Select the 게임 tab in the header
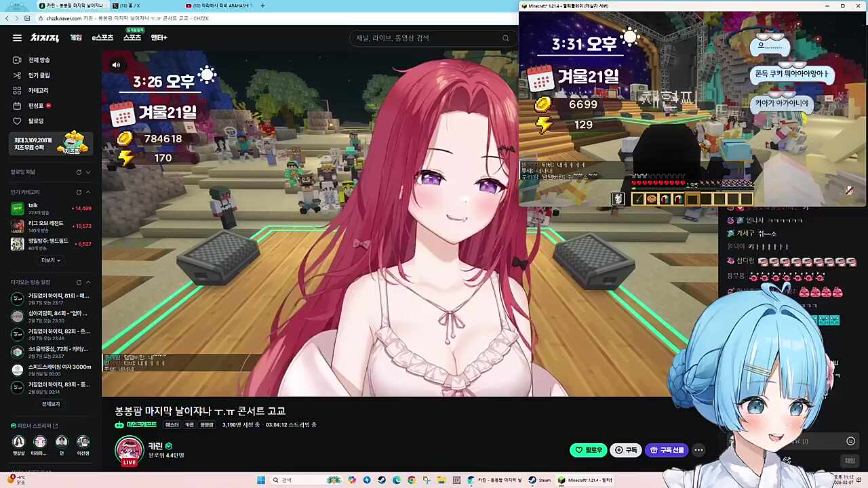The height and width of the screenshot is (488, 868). (76, 38)
